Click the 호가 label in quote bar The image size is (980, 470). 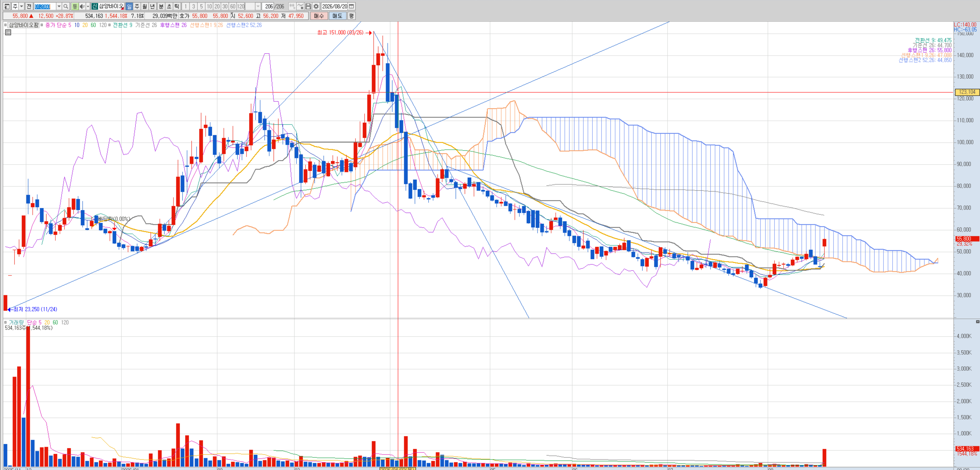pyautogui.click(x=184, y=16)
